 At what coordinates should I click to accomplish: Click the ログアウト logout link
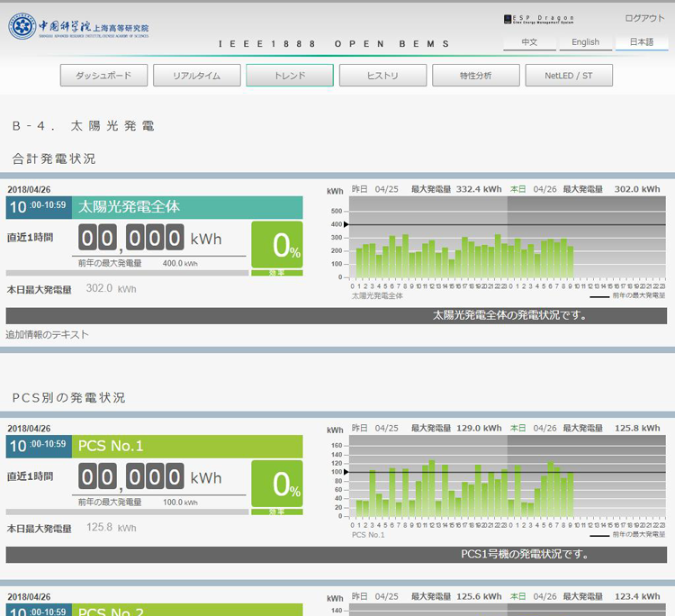[x=644, y=18]
